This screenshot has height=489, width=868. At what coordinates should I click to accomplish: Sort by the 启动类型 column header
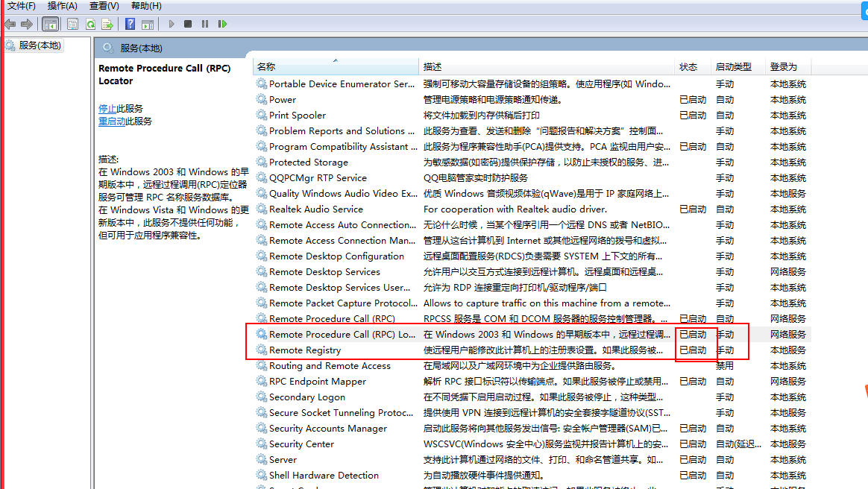[x=738, y=66]
